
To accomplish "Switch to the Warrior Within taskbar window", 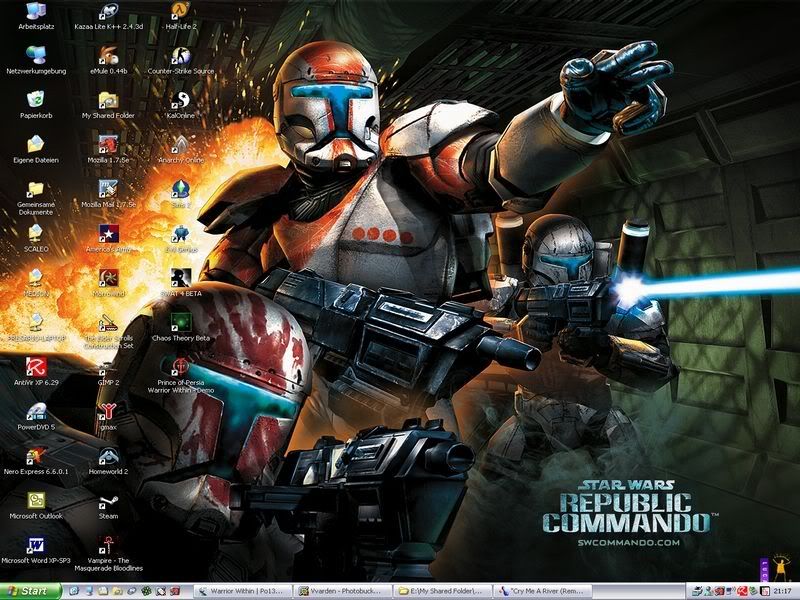I will coord(243,591).
